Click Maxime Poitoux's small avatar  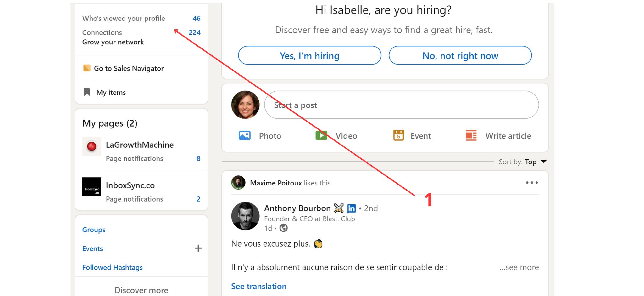tap(238, 183)
